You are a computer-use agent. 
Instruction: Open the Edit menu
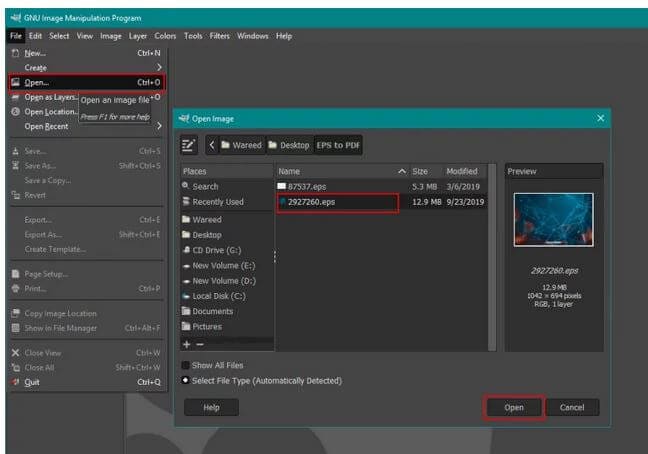coord(35,36)
